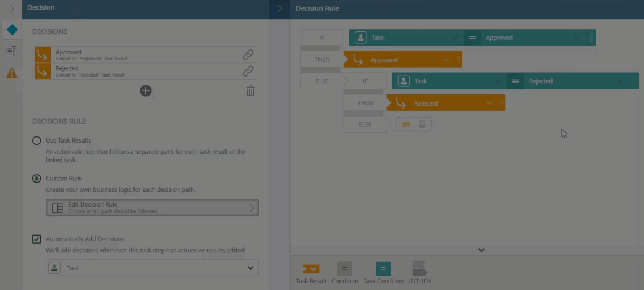Click drag handle on THEN Rejected block

click(501, 103)
